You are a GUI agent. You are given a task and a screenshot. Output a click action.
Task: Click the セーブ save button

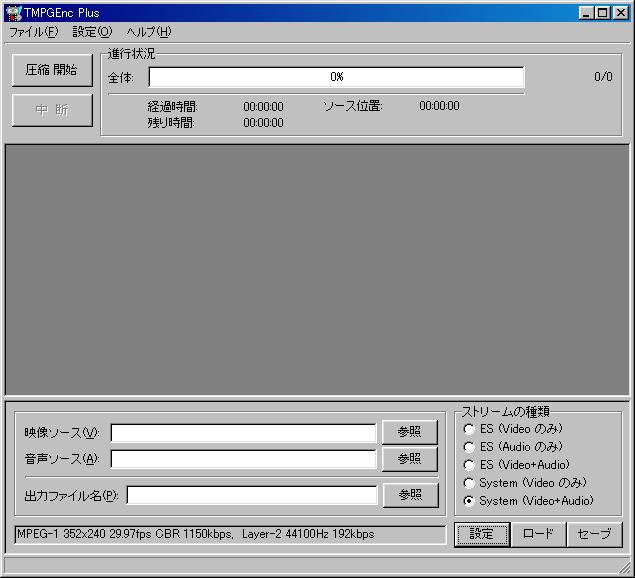595,534
